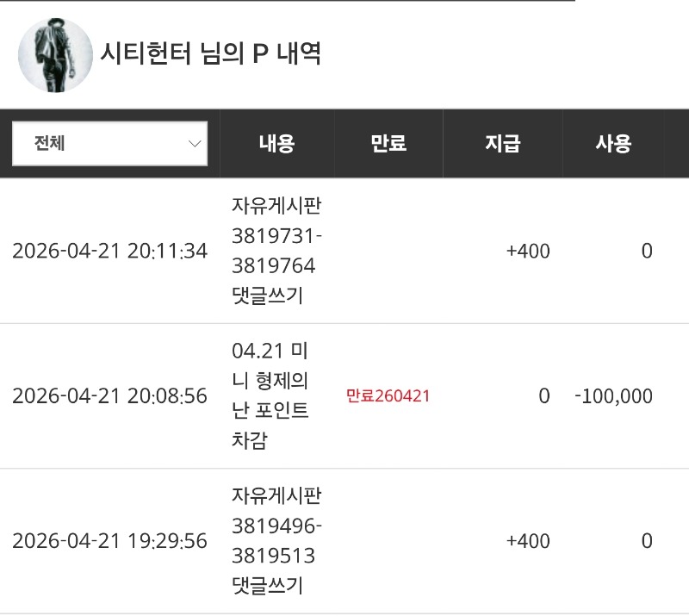The height and width of the screenshot is (616, 689).
Task: Click the 내용 column header
Action: 276,143
